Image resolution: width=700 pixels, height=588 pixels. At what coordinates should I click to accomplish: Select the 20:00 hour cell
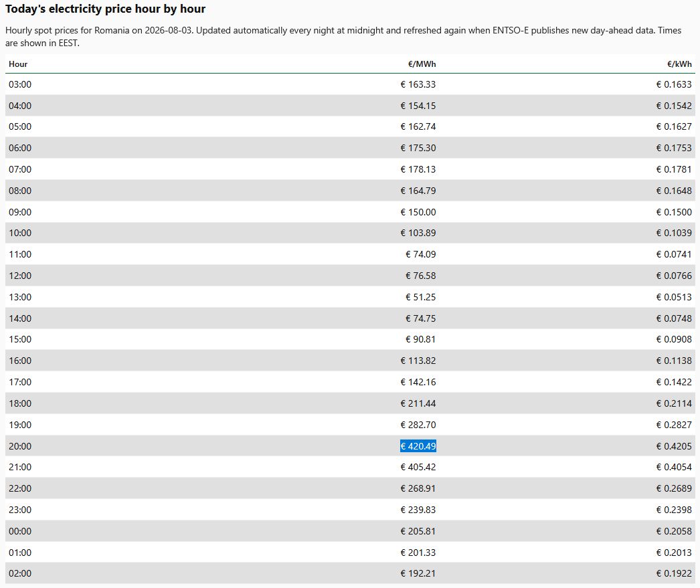20,446
